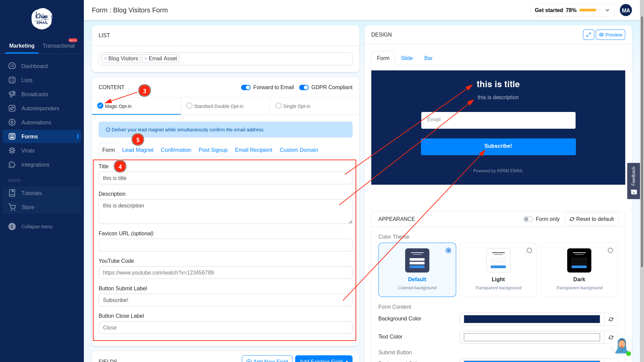Remove the Blog Visitors list tag
This screenshot has height=362, width=644.
coord(106,58)
